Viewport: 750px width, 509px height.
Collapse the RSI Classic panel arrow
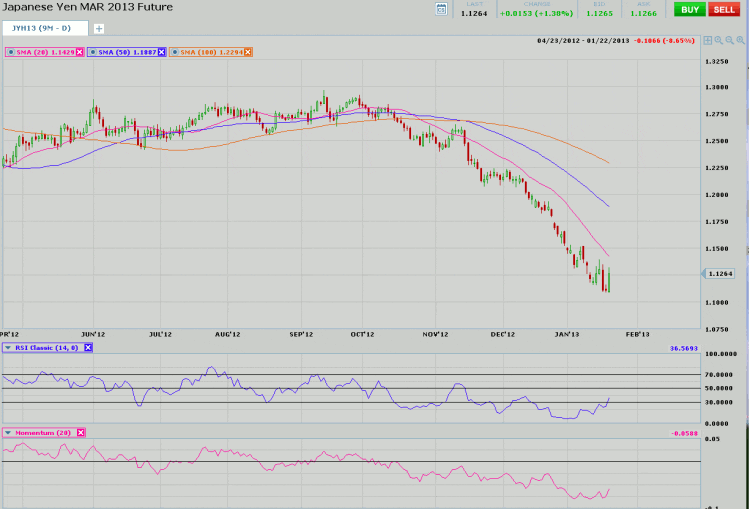9,347
